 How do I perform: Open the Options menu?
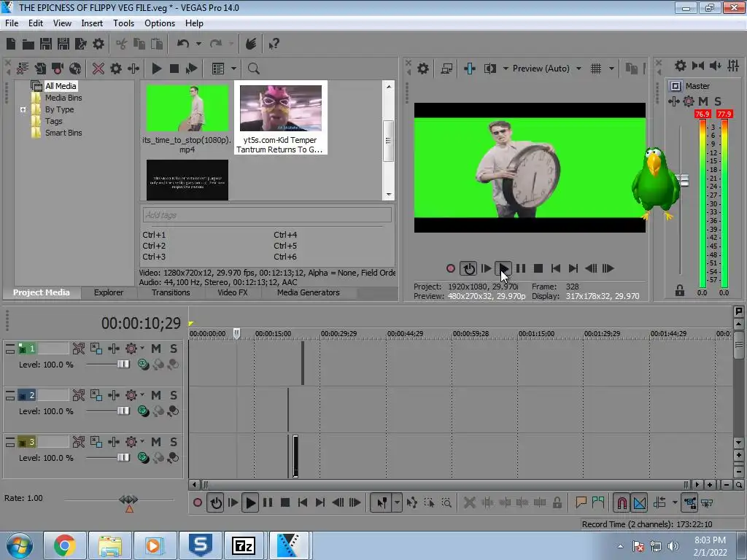coord(160,23)
